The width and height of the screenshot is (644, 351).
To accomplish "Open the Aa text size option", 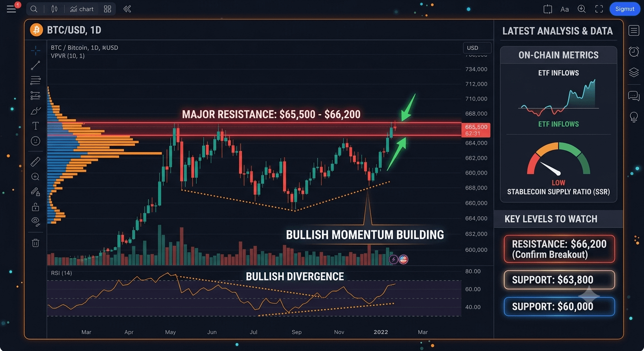I will coord(564,9).
